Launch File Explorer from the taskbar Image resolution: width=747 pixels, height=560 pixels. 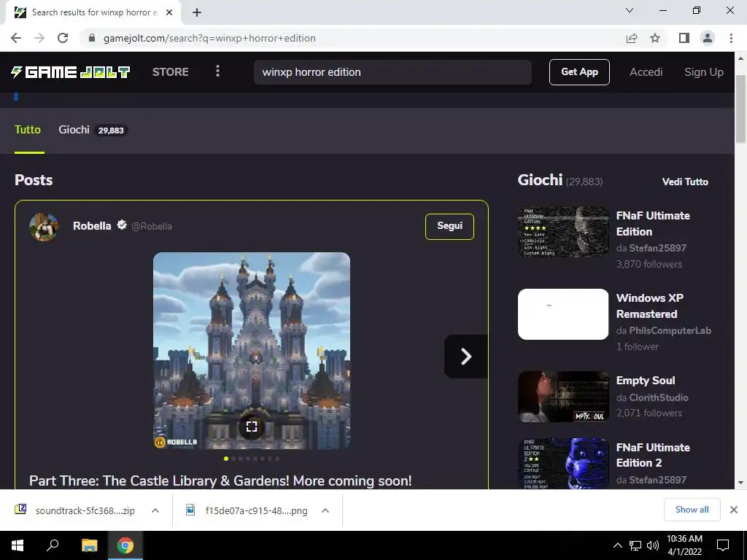89,545
